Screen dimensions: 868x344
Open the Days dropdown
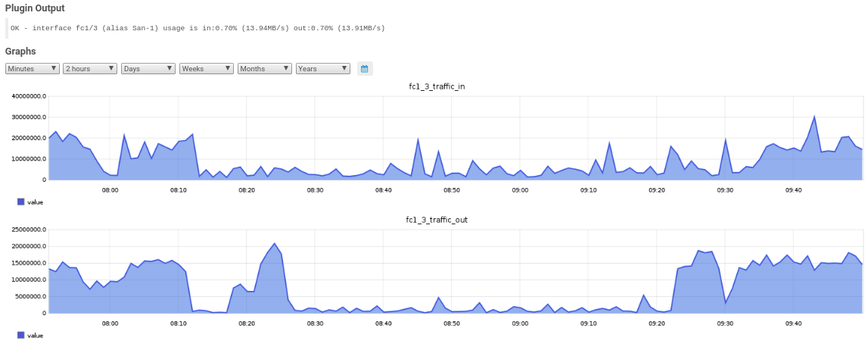148,68
